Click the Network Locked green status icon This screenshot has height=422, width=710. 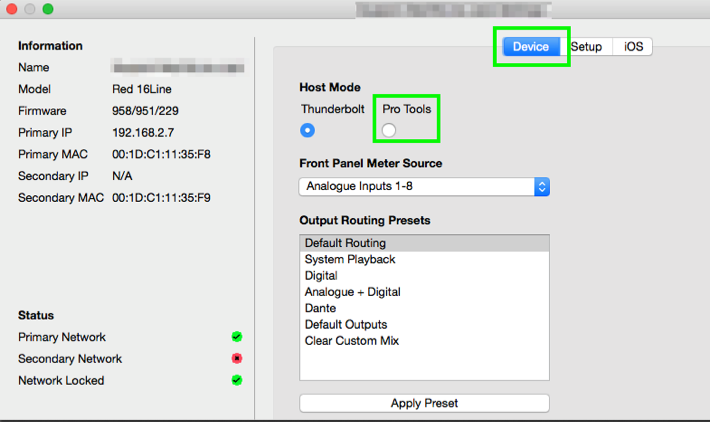237,380
